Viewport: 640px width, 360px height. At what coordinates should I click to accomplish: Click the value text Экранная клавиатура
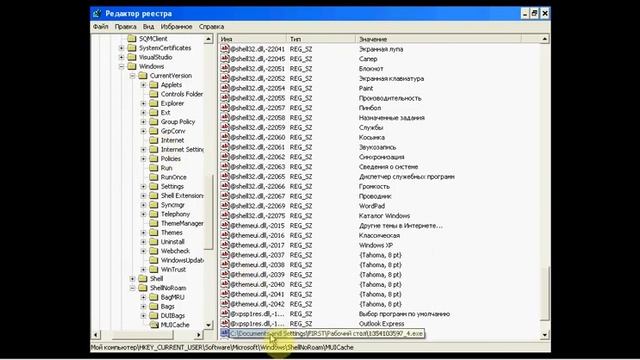pyautogui.click(x=391, y=78)
